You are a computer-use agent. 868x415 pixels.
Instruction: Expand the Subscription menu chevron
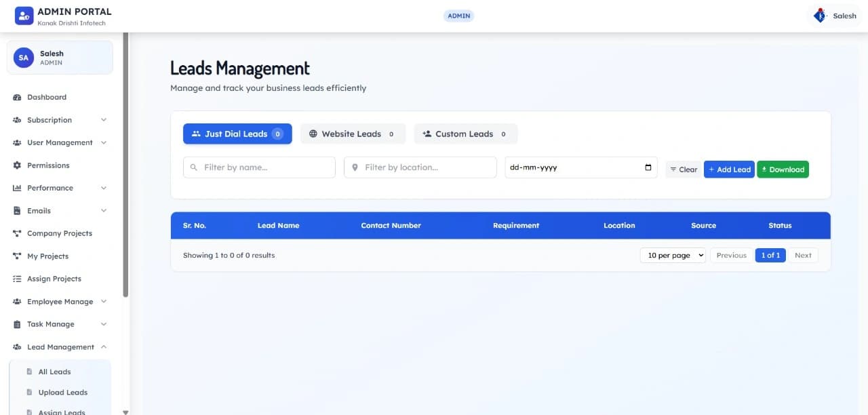(x=104, y=120)
